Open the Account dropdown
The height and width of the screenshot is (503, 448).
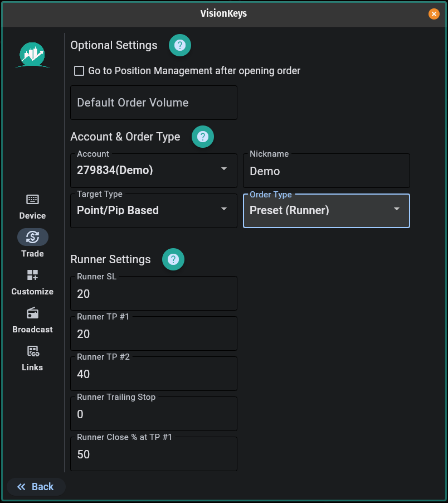(x=154, y=170)
